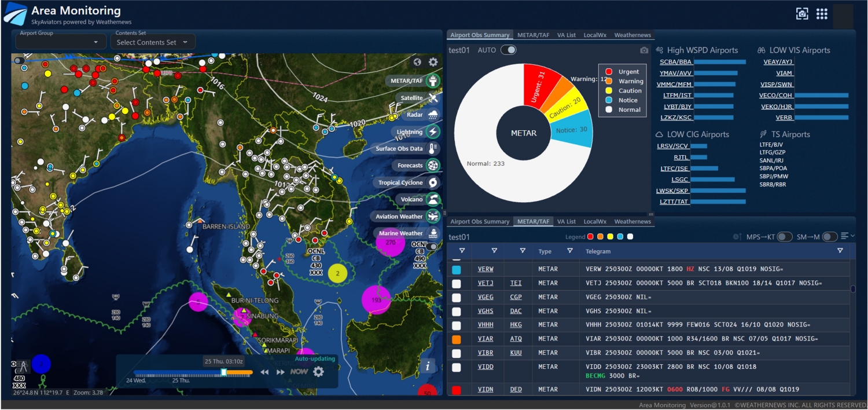Enable the Satellite layer icon
Image resolution: width=868 pixels, height=410 pixels.
pyautogui.click(x=433, y=98)
